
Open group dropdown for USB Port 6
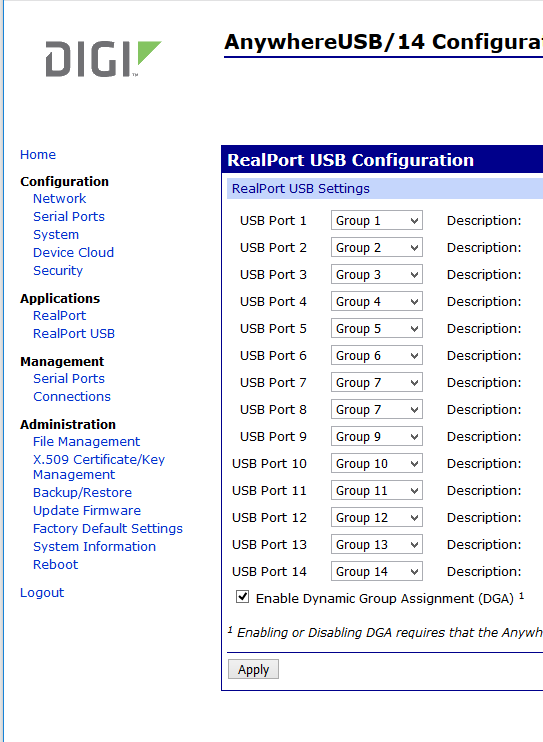point(377,355)
